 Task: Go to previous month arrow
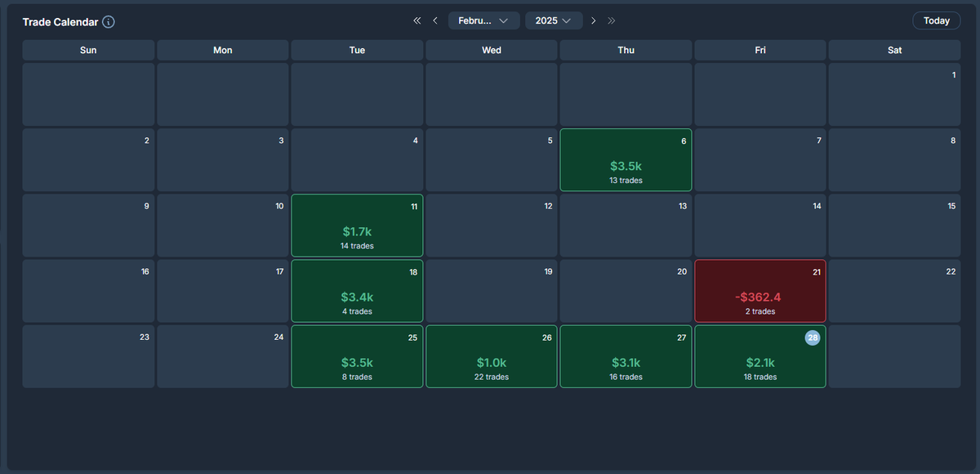pyautogui.click(x=435, y=20)
